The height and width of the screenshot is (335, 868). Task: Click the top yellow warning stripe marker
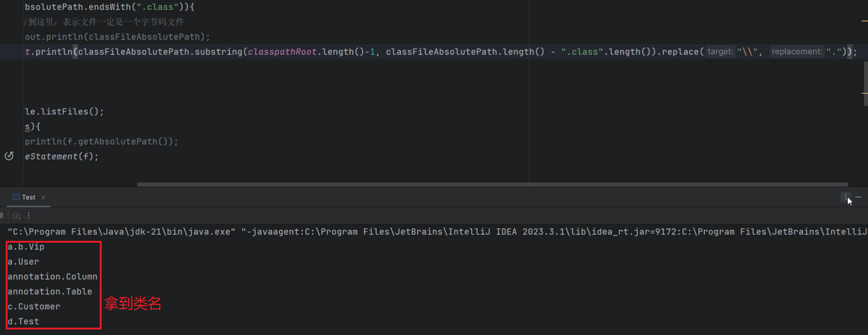coord(864,21)
